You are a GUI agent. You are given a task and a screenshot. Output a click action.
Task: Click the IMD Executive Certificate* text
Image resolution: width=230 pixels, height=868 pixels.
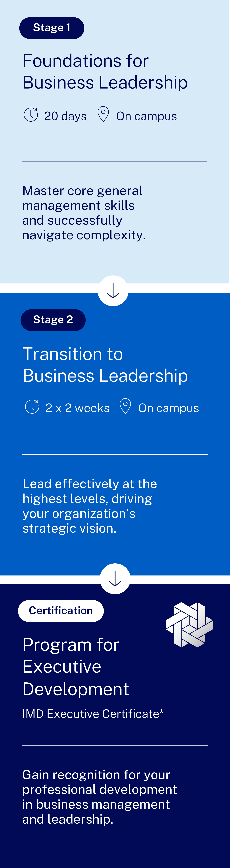[x=93, y=714]
